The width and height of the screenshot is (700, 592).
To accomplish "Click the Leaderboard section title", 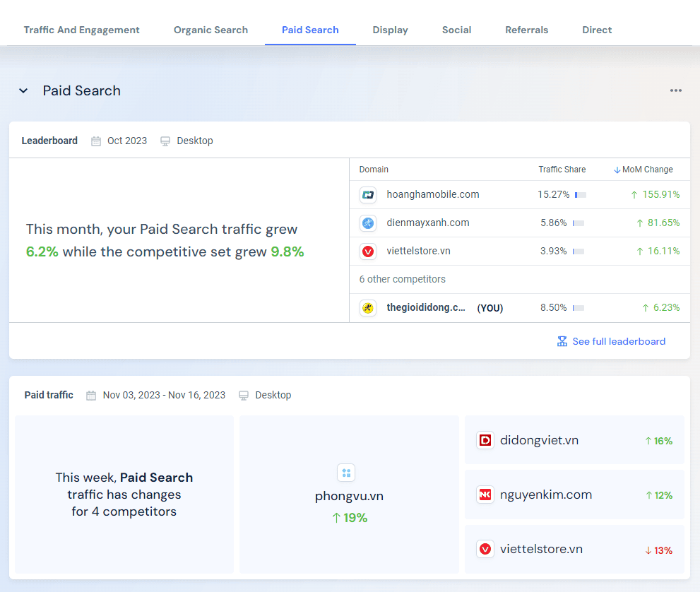I will pos(49,141).
